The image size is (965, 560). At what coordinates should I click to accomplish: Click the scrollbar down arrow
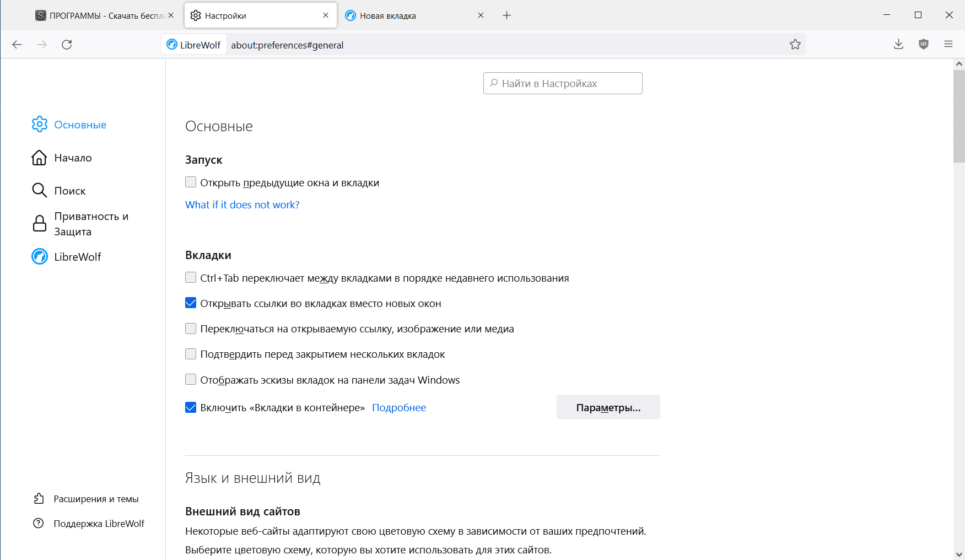(x=959, y=554)
